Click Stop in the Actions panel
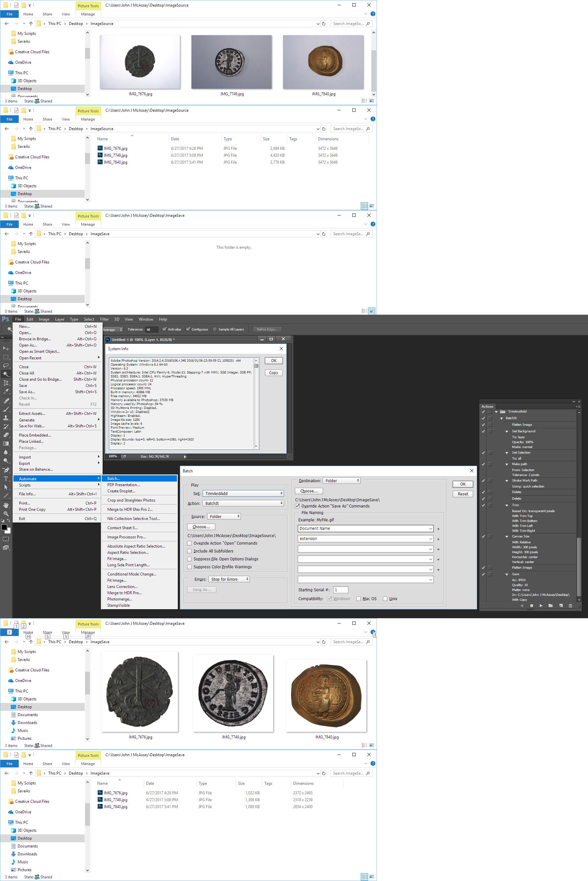588x881 pixels. click(x=522, y=605)
